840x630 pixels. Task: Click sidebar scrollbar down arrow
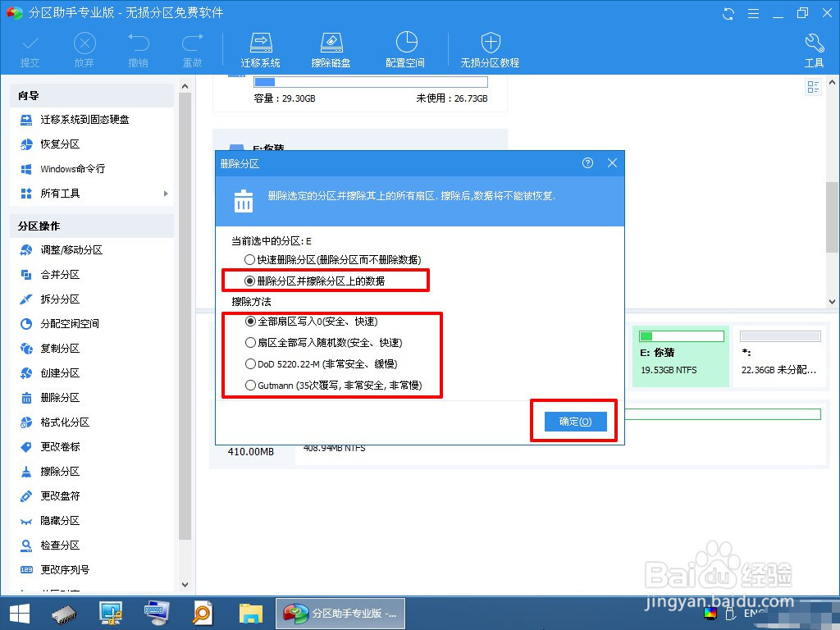pyautogui.click(x=185, y=584)
